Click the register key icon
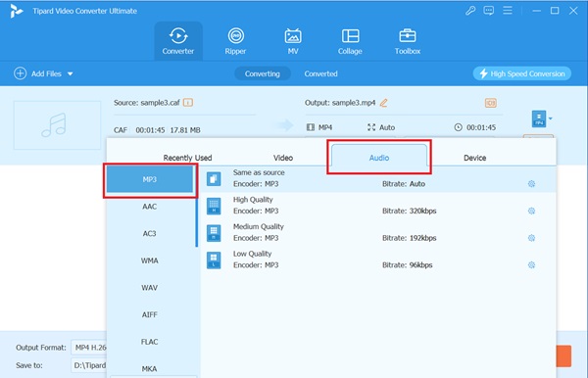Image resolution: width=588 pixels, height=378 pixels. tap(470, 11)
